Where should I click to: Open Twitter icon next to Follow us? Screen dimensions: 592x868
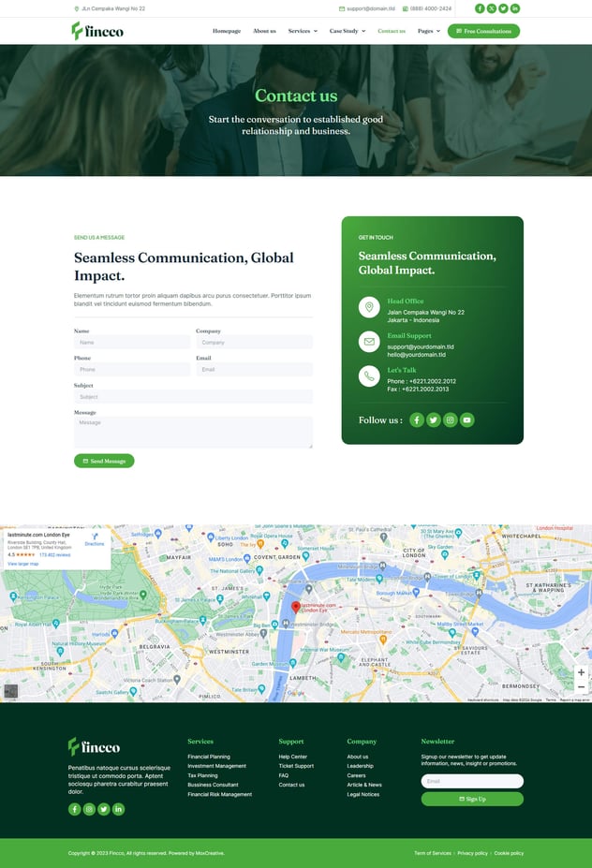tap(434, 420)
